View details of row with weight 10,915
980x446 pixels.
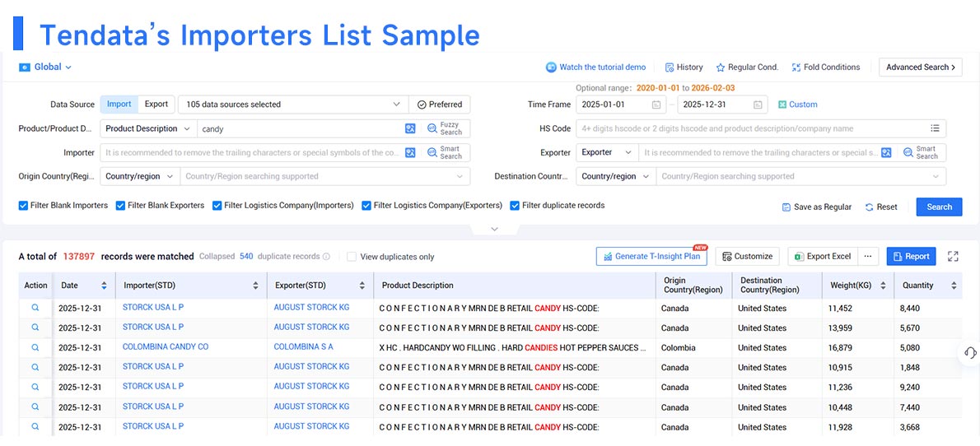(35, 367)
